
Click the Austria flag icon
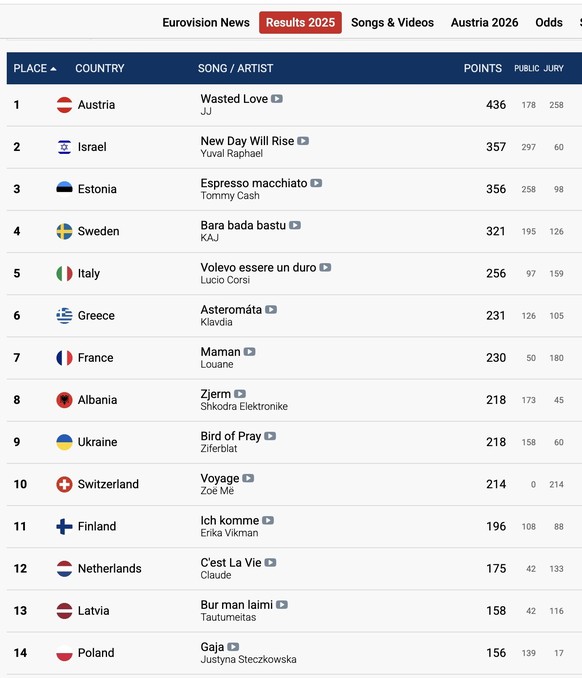click(64, 105)
